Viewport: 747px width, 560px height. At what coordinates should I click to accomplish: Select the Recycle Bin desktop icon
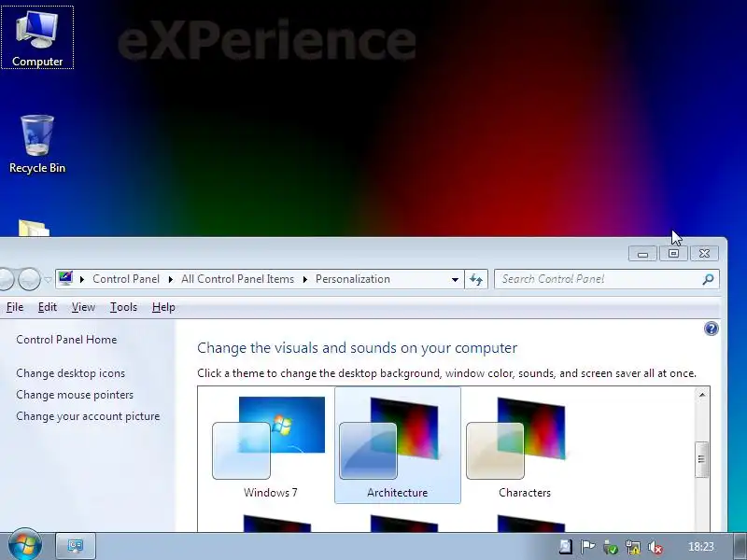[37, 145]
